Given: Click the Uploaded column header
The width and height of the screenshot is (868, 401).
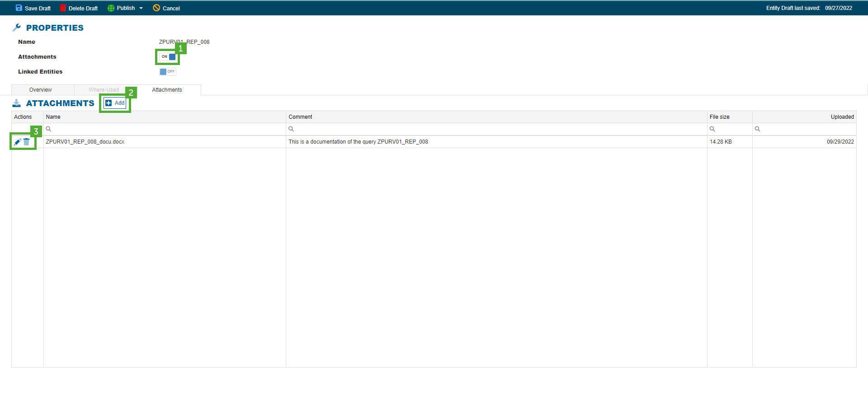Looking at the screenshot, I should (x=842, y=117).
